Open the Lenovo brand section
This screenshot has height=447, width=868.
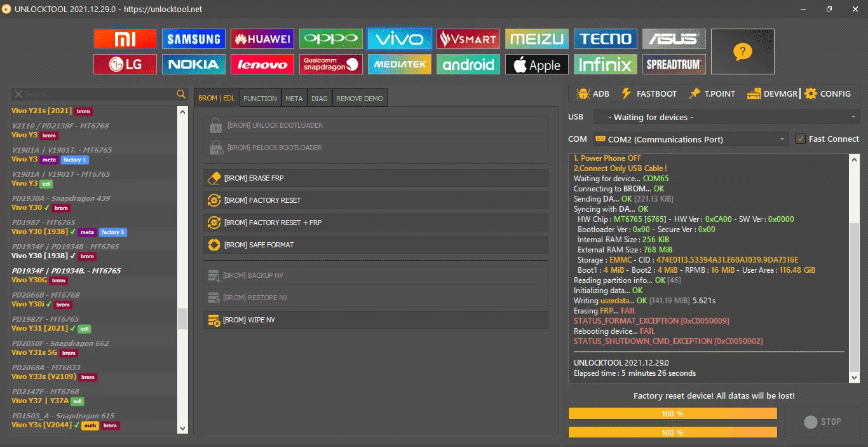point(262,64)
